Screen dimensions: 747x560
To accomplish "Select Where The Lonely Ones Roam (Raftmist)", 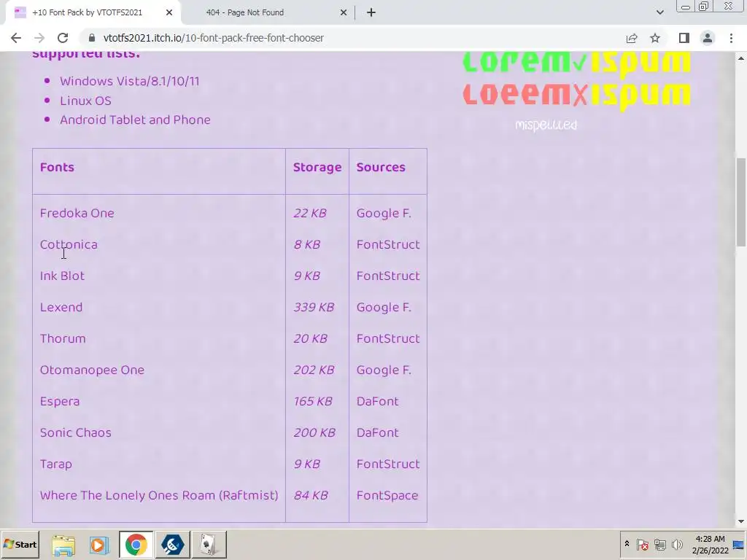I will [159, 495].
